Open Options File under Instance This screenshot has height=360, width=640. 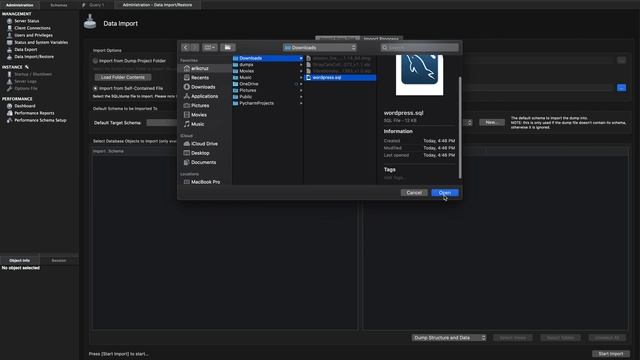pos(26,89)
